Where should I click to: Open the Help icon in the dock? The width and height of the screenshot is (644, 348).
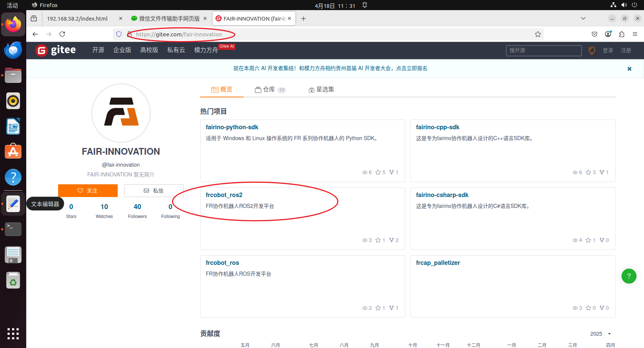[x=13, y=177]
